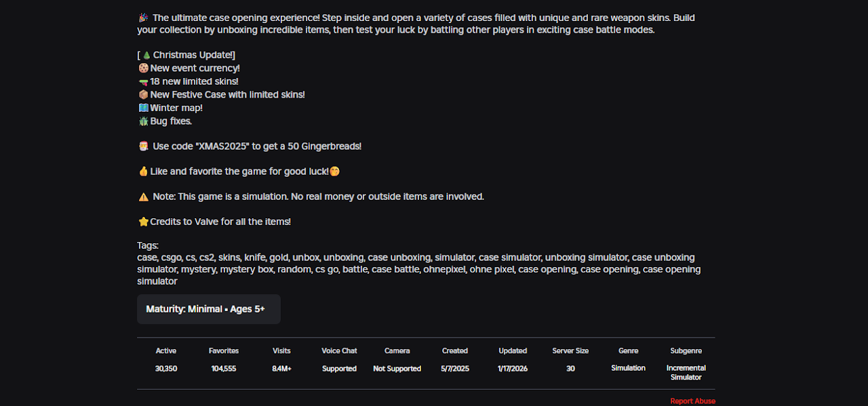Click the Report Abuse link
The height and width of the screenshot is (406, 868).
692,401
